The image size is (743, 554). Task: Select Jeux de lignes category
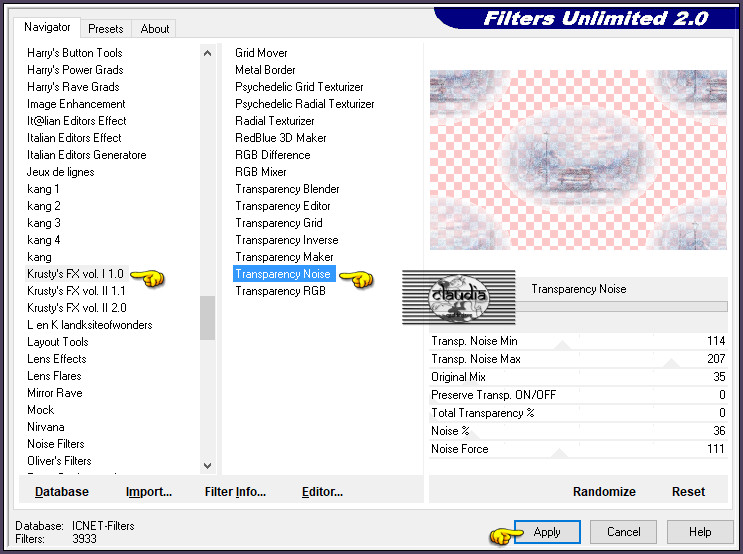(61, 172)
